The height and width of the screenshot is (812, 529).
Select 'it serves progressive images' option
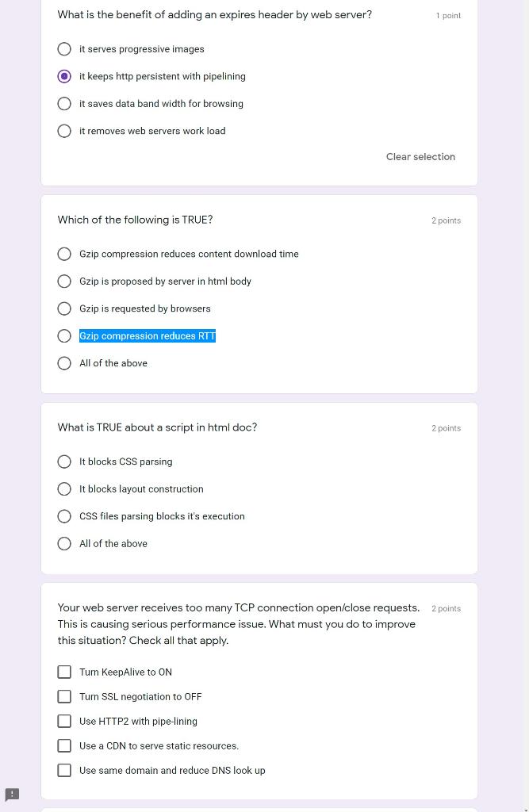64,49
